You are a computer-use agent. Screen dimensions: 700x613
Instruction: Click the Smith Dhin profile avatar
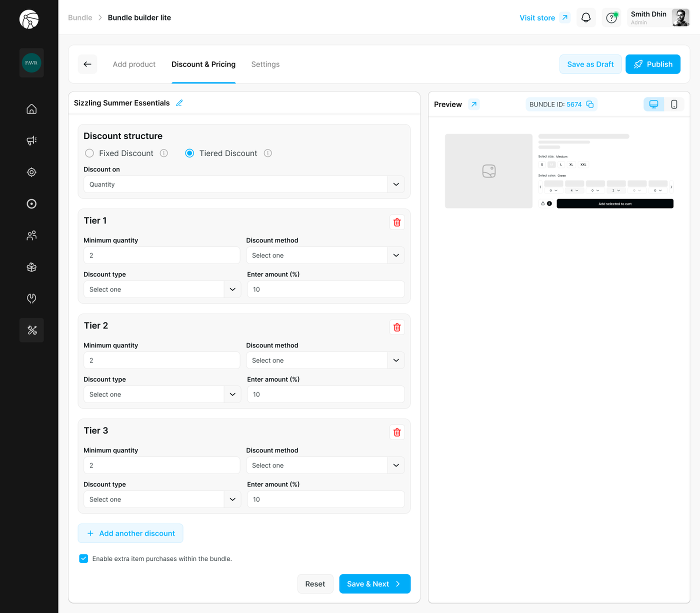point(680,17)
